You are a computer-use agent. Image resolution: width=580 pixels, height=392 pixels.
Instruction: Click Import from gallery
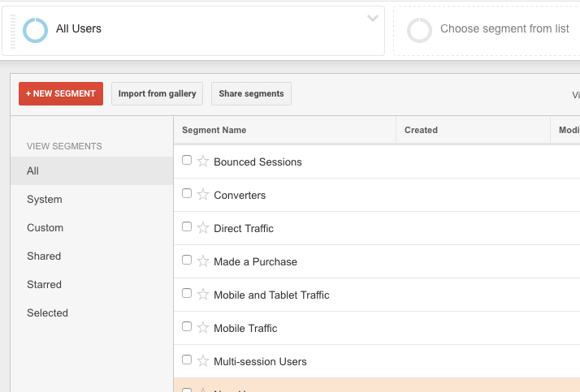(x=157, y=93)
